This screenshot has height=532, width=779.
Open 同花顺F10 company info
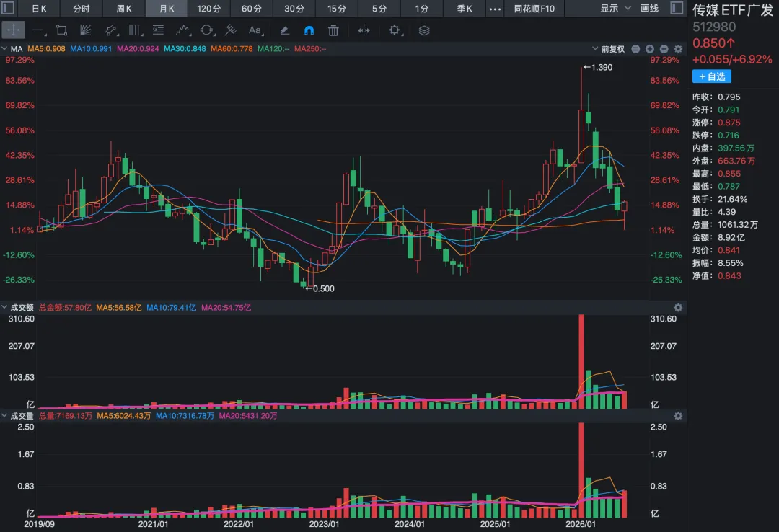pos(534,9)
